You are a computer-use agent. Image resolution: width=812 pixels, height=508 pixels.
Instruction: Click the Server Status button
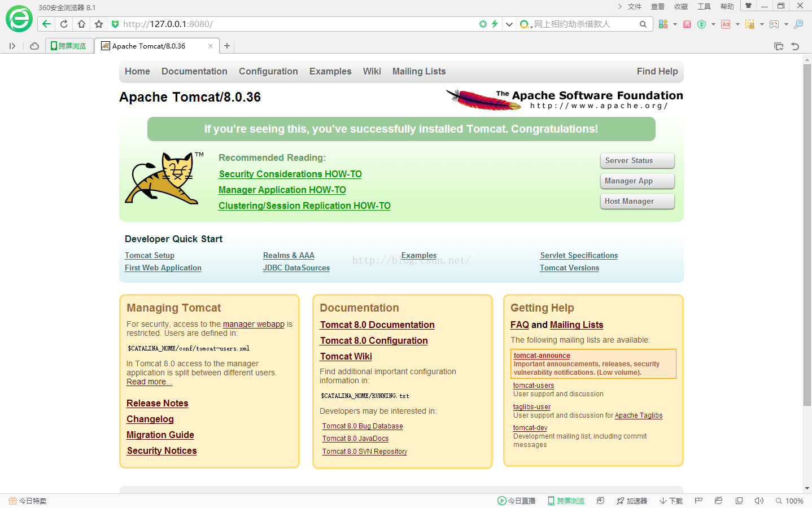(x=637, y=161)
